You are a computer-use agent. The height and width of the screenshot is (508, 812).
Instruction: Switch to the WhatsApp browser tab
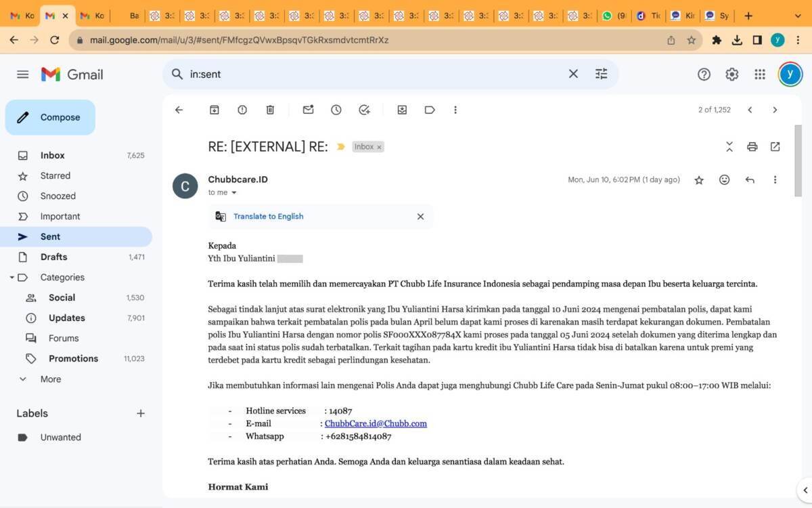[x=613, y=16]
